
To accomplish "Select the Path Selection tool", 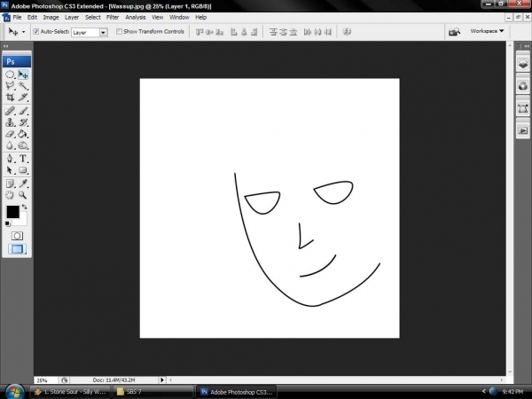I will [x=10, y=170].
